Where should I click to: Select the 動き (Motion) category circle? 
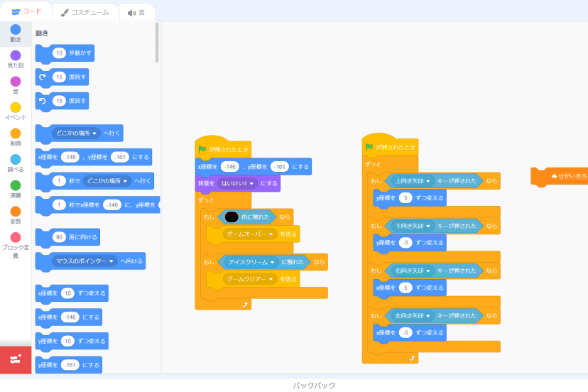[16, 30]
